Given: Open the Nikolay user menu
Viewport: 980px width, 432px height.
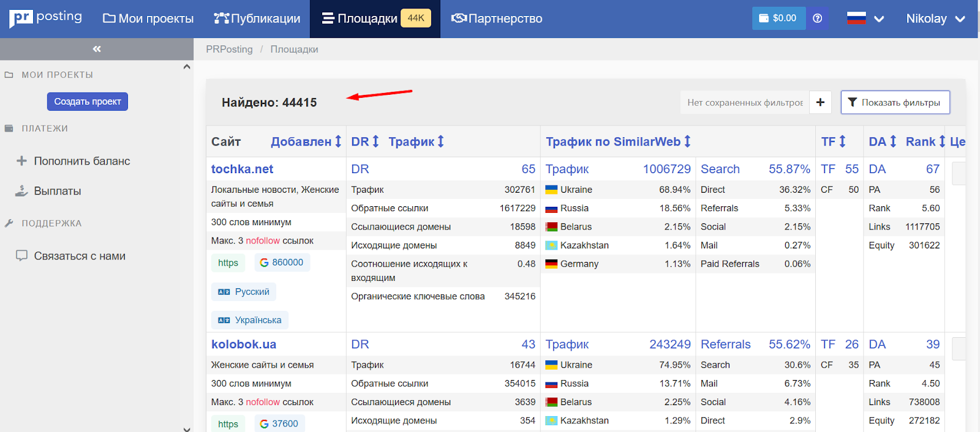Looking at the screenshot, I should pyautogui.click(x=935, y=19).
